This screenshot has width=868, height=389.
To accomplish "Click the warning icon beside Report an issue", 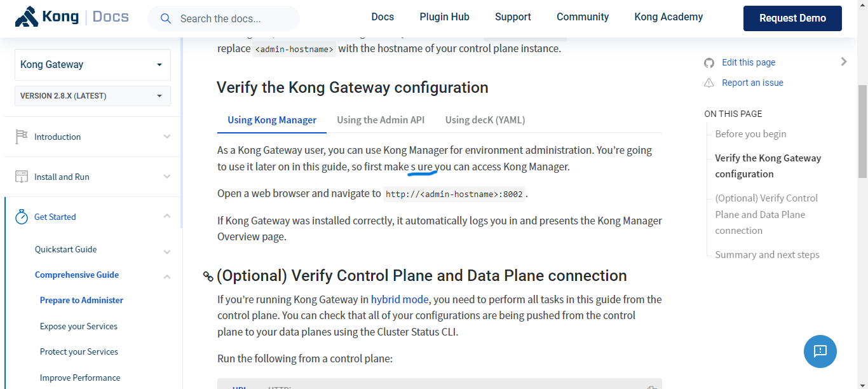I will pyautogui.click(x=709, y=83).
